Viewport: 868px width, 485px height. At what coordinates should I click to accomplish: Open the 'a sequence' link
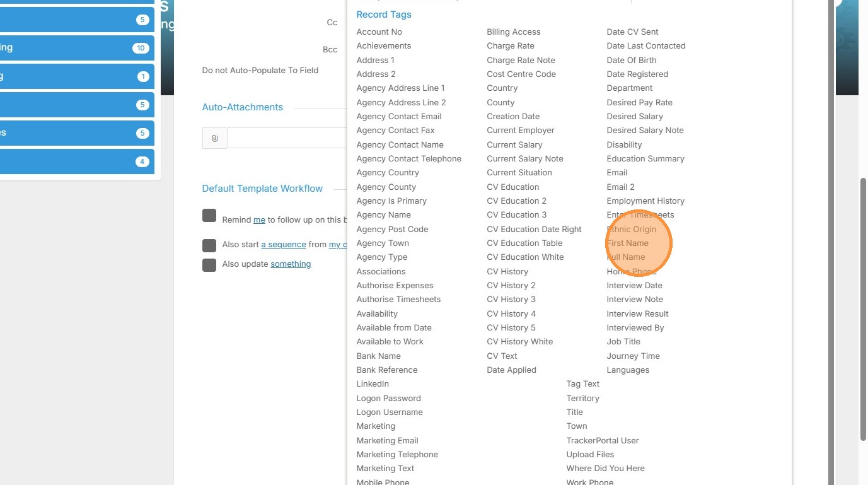point(284,245)
